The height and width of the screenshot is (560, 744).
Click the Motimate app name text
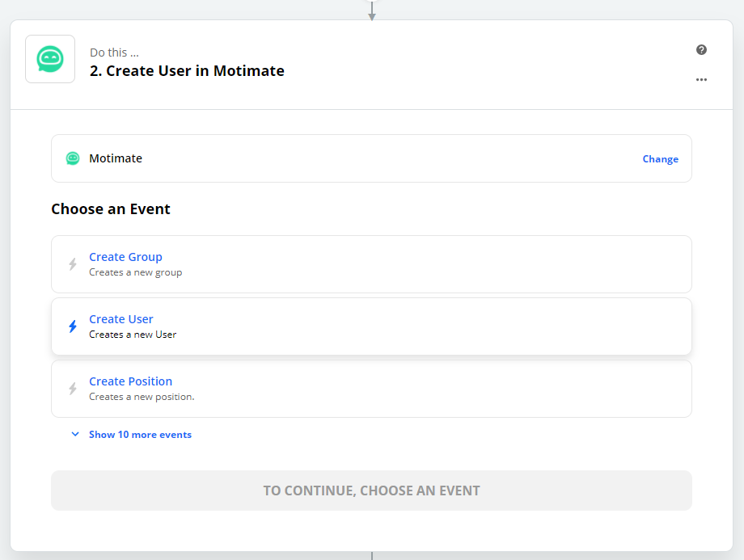116,158
